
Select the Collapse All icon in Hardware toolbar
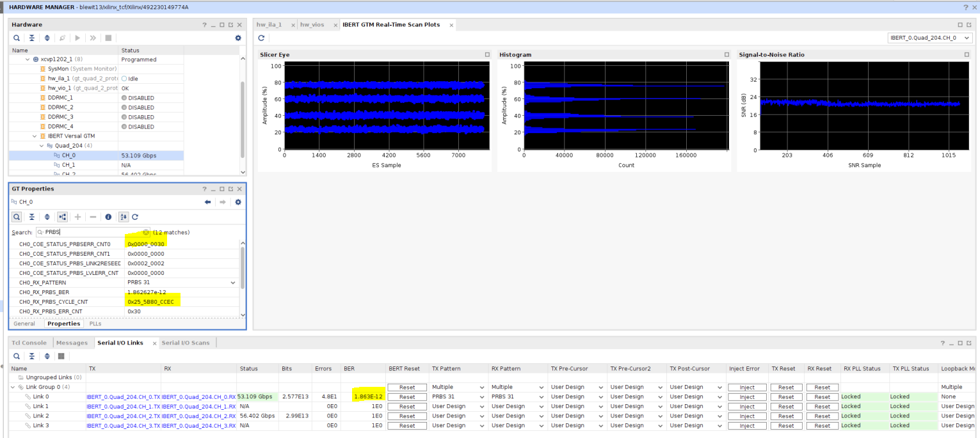[x=31, y=38]
